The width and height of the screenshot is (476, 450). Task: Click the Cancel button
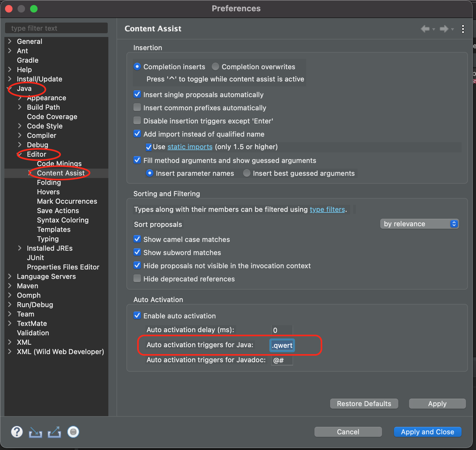point(348,432)
